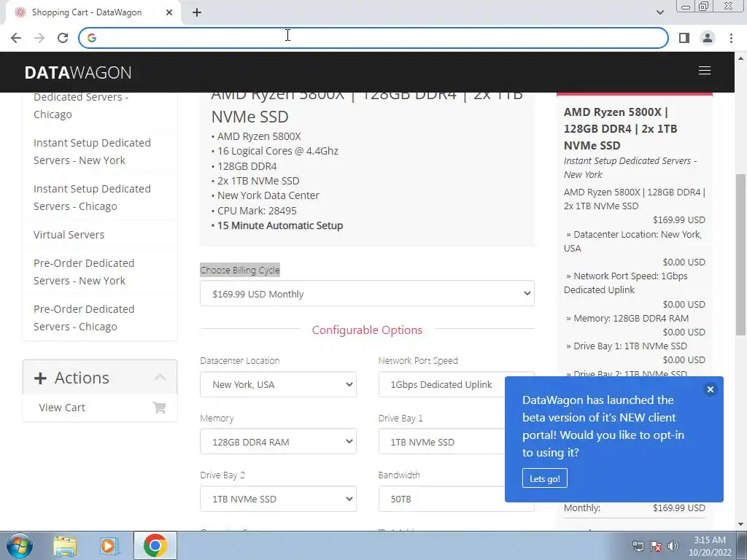Click the Action Center flag tray icon
Viewport: 747px width, 560px height.
tap(656, 546)
